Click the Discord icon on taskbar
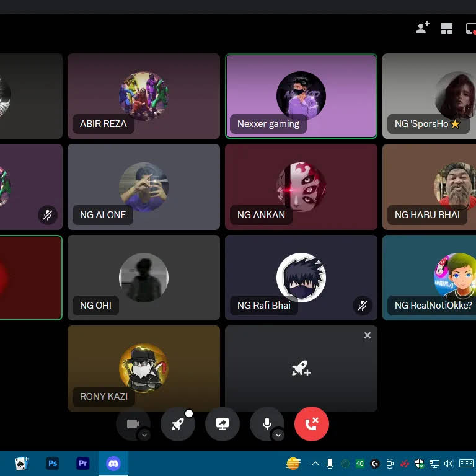Viewport: 476px width, 476px height. tap(113, 464)
